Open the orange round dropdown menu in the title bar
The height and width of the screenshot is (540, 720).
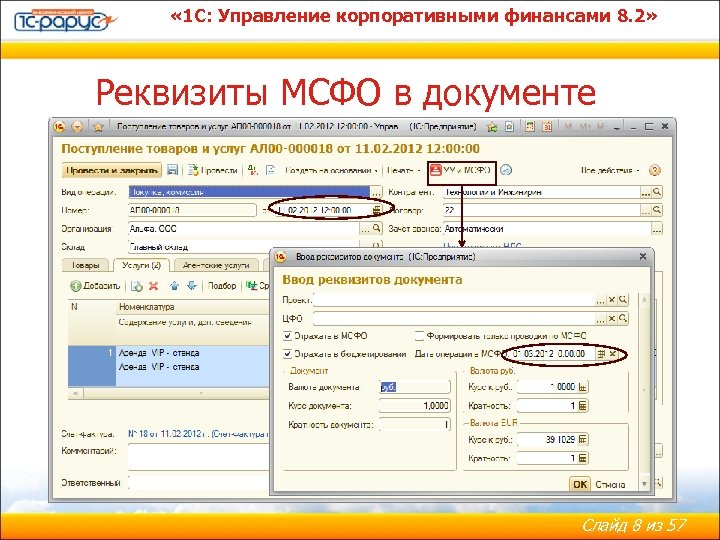coord(78,127)
